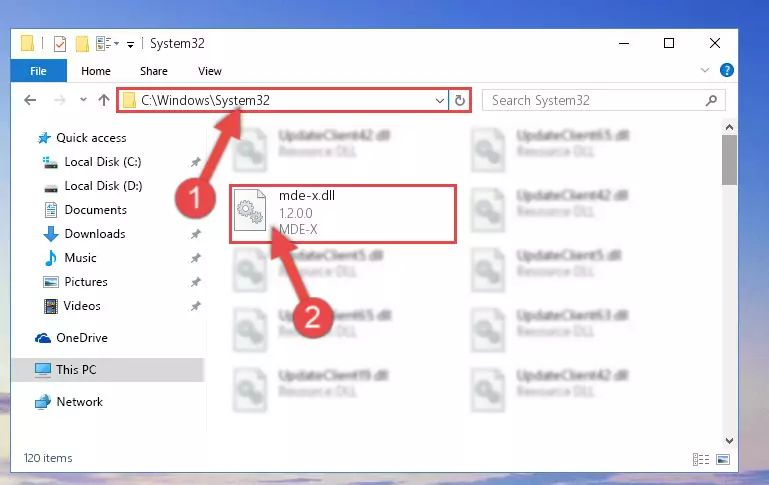The image size is (769, 485).
Task: Maximize the System32 window
Action: tap(668, 44)
